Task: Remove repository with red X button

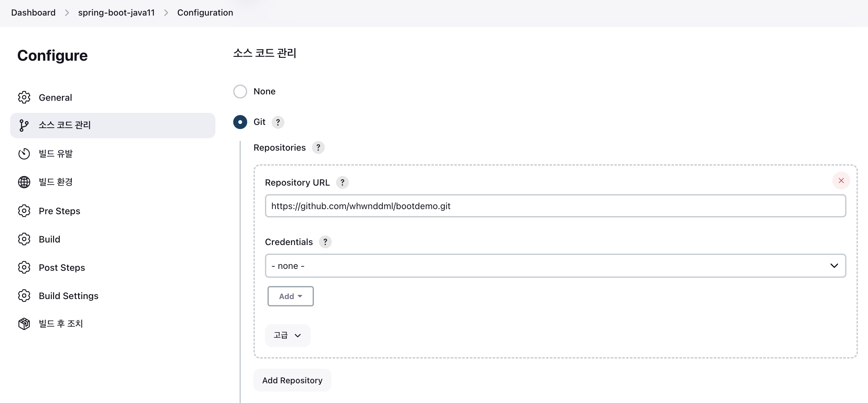Action: 841,181
